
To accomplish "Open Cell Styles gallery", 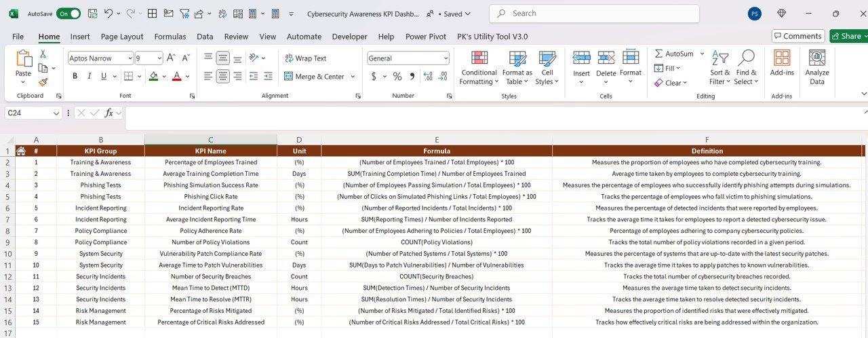I will pyautogui.click(x=547, y=68).
